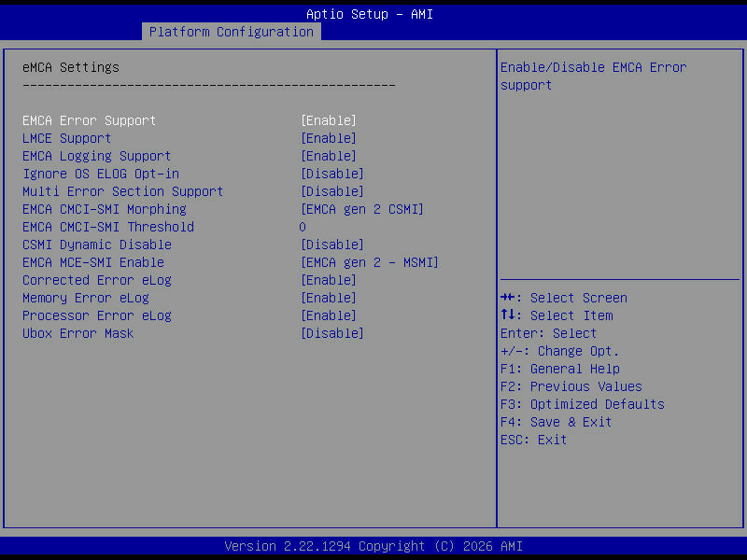Open the Platform Configuration tab
This screenshot has height=560, width=747.
pos(232,32)
